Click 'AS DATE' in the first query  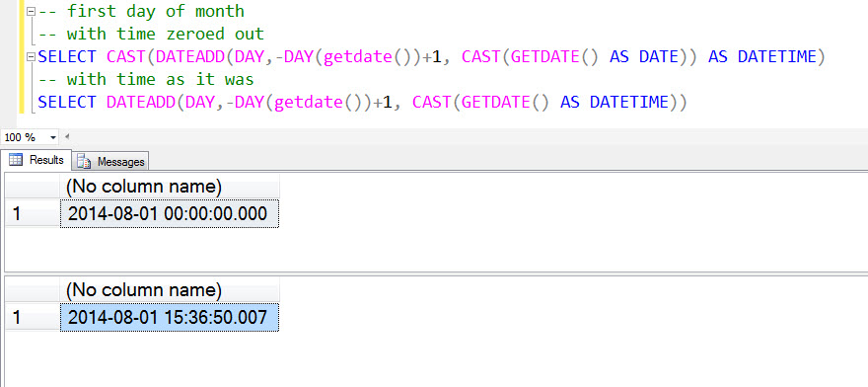point(644,56)
